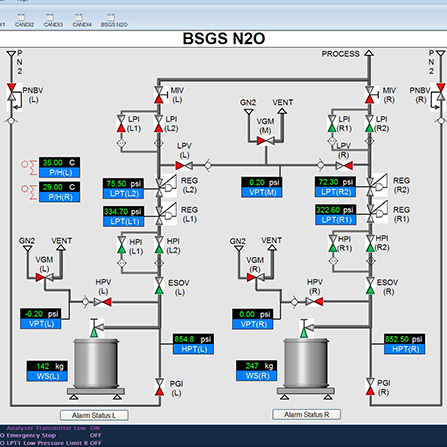
Task: Click the VGM (R) three-way valve
Action: pos(256,277)
